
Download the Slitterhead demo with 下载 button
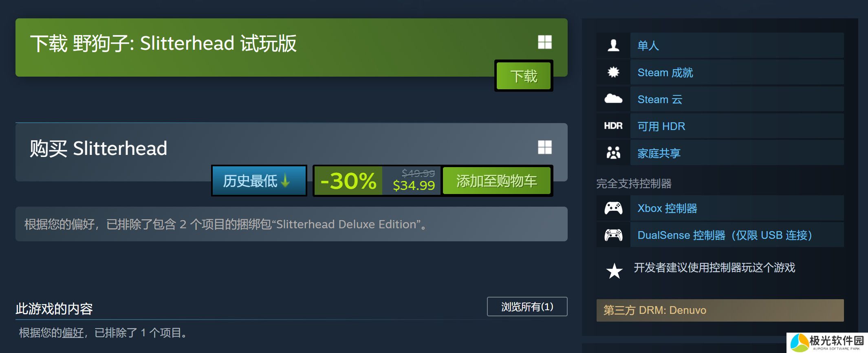click(x=524, y=76)
